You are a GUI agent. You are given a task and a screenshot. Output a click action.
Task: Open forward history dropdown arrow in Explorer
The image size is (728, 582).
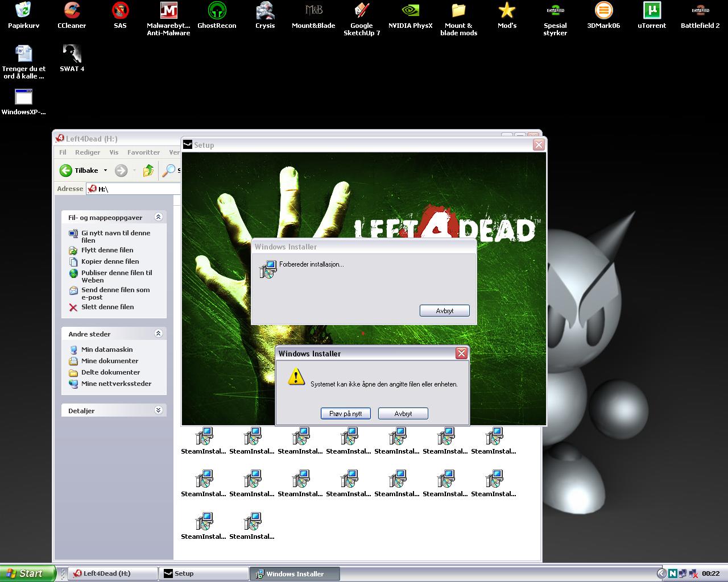point(134,171)
